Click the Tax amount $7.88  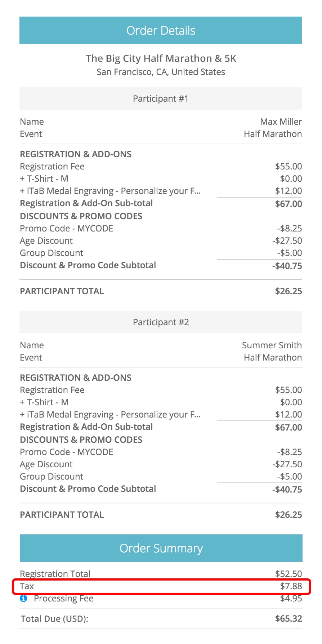291,586
